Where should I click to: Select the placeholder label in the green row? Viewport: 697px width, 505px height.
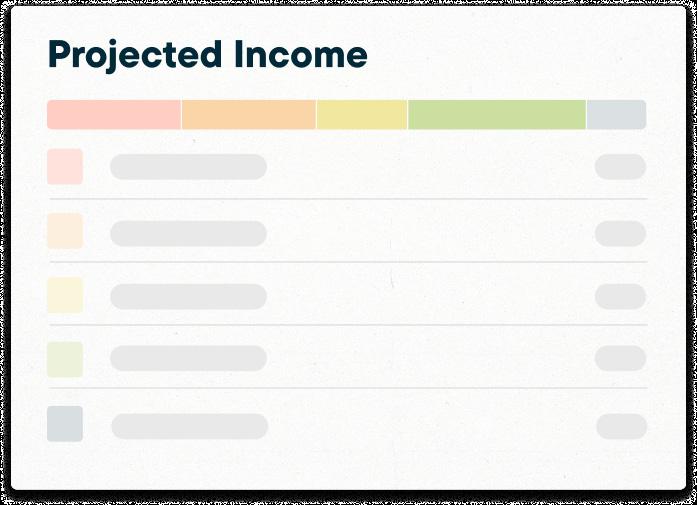point(188,358)
